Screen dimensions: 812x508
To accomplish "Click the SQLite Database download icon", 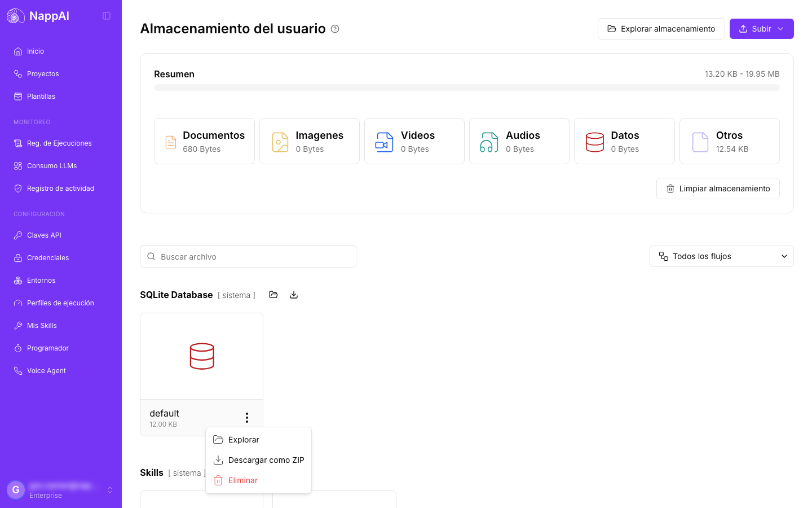I will [x=294, y=295].
